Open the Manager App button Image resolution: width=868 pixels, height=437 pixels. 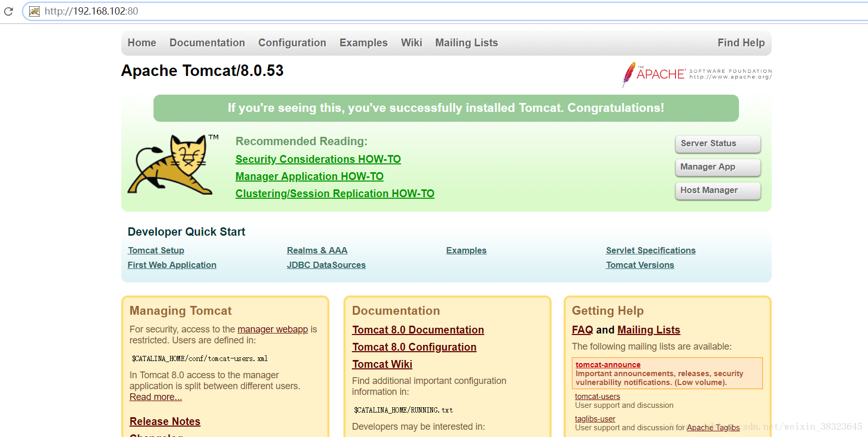(x=718, y=167)
